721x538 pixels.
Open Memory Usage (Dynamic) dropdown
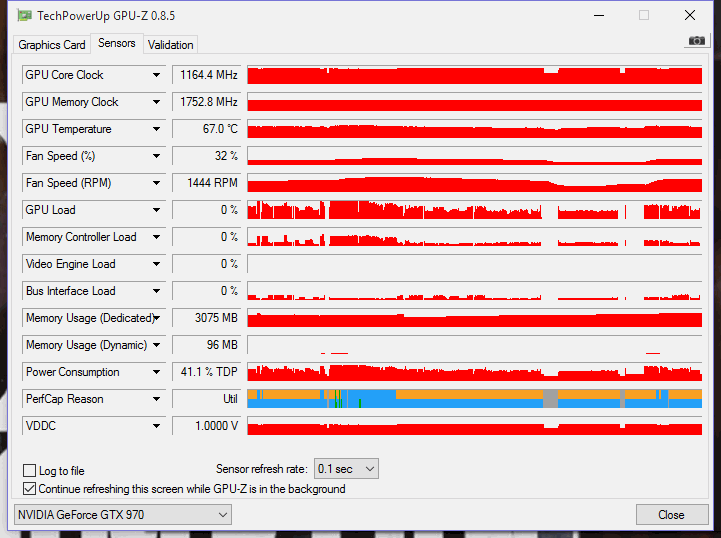156,345
